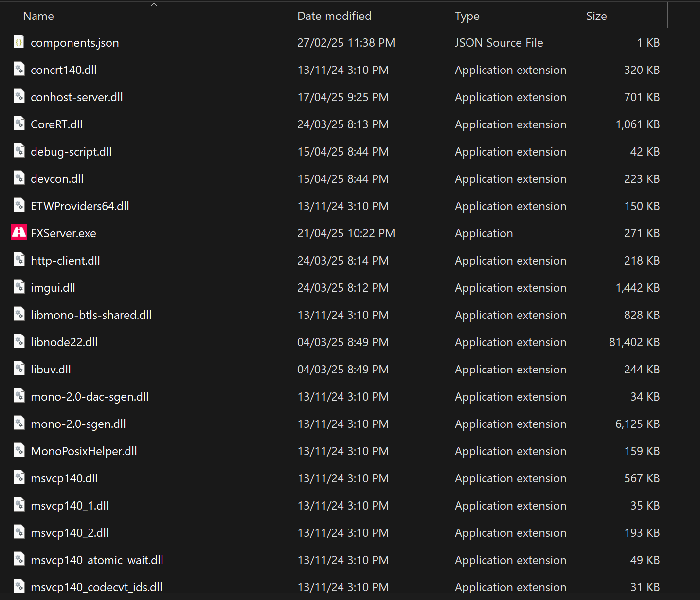
Task: Click the Application type cell for FXServer.exe
Action: point(484,233)
